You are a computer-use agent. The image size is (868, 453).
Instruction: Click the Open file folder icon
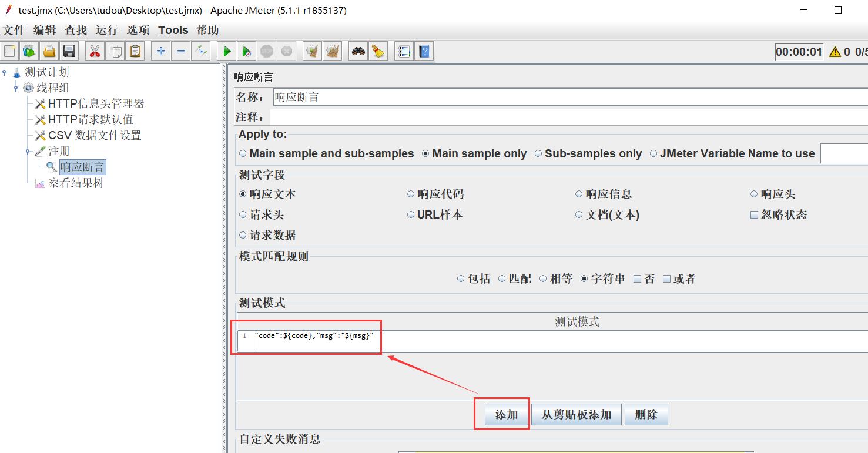tap(49, 51)
